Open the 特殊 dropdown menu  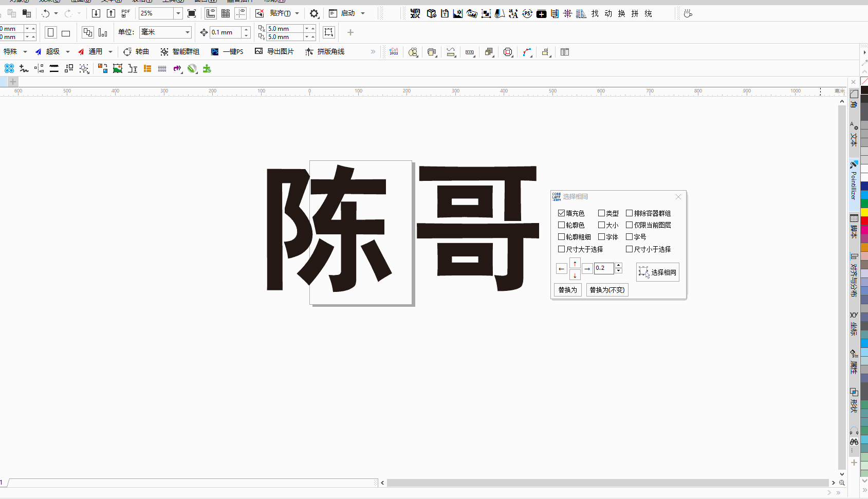pyautogui.click(x=25, y=52)
